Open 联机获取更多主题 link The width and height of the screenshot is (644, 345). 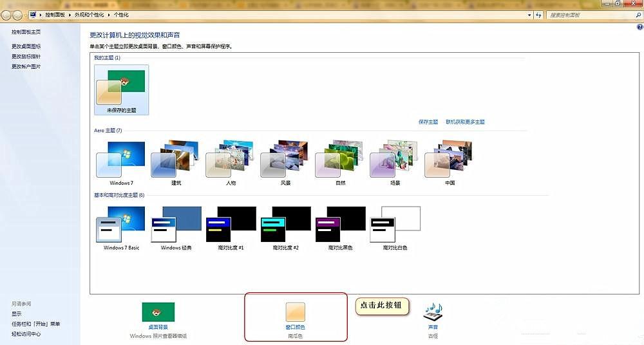pos(466,122)
